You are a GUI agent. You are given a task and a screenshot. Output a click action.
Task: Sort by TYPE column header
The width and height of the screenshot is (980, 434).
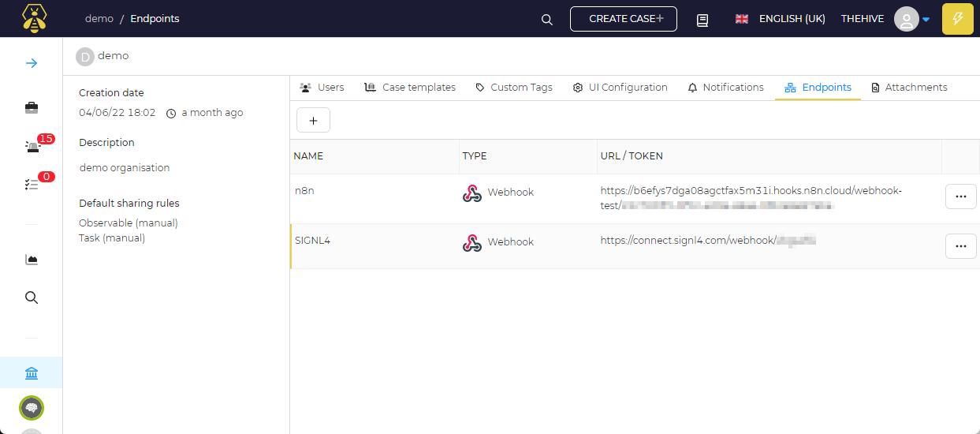click(475, 156)
